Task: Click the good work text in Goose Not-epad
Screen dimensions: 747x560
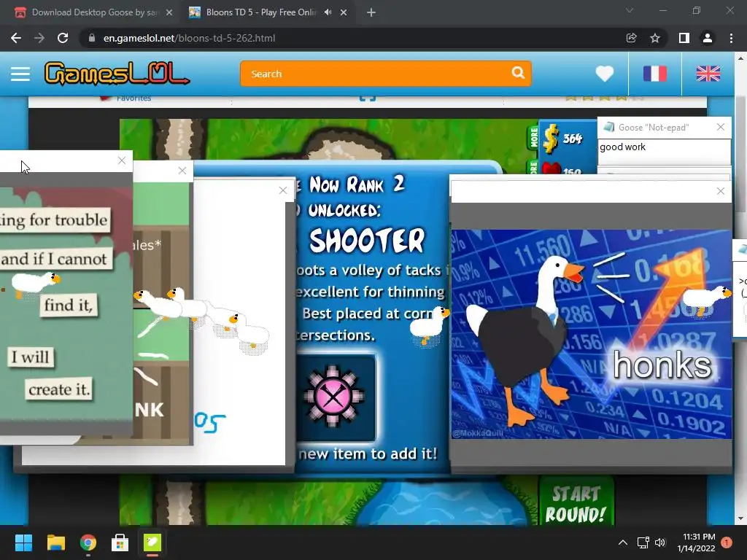Action: pyautogui.click(x=623, y=147)
